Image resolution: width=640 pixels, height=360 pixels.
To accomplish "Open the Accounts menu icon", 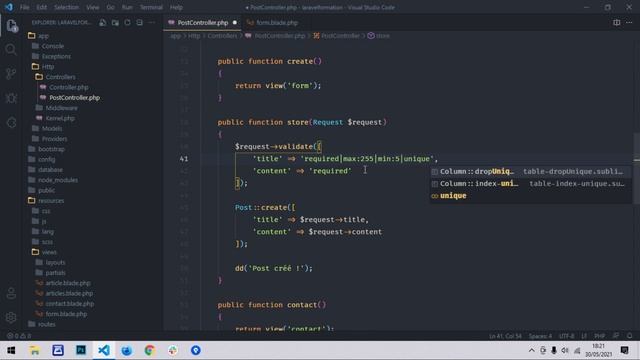I will click(x=11, y=293).
